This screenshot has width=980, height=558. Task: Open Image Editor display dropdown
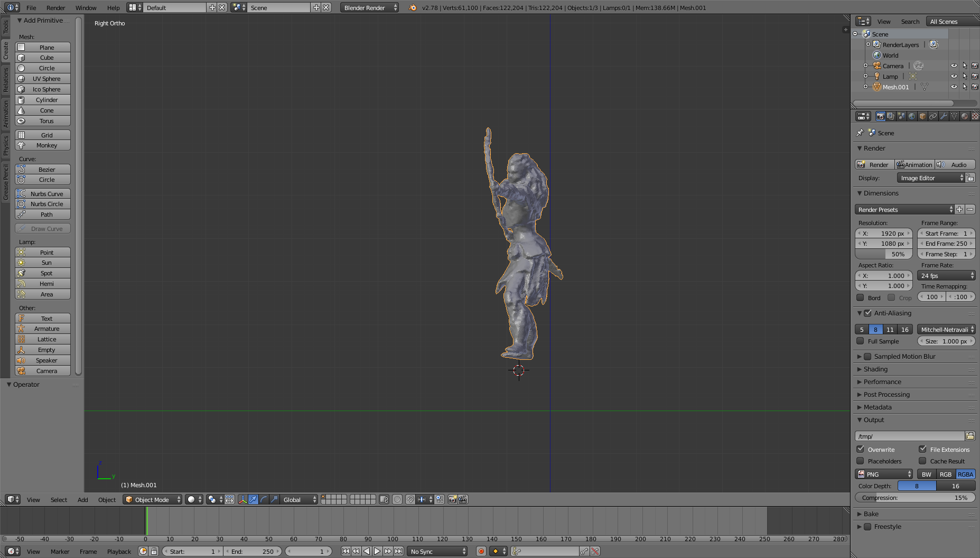[x=931, y=178]
